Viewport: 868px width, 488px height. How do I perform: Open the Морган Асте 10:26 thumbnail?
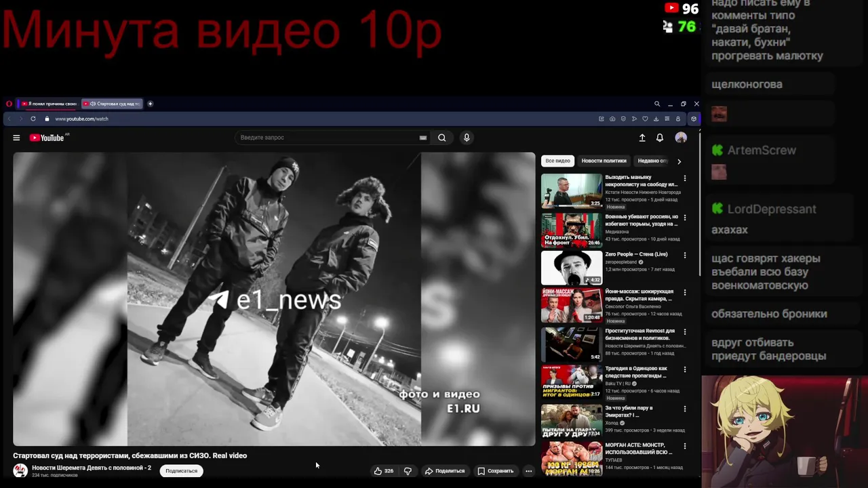(x=572, y=459)
